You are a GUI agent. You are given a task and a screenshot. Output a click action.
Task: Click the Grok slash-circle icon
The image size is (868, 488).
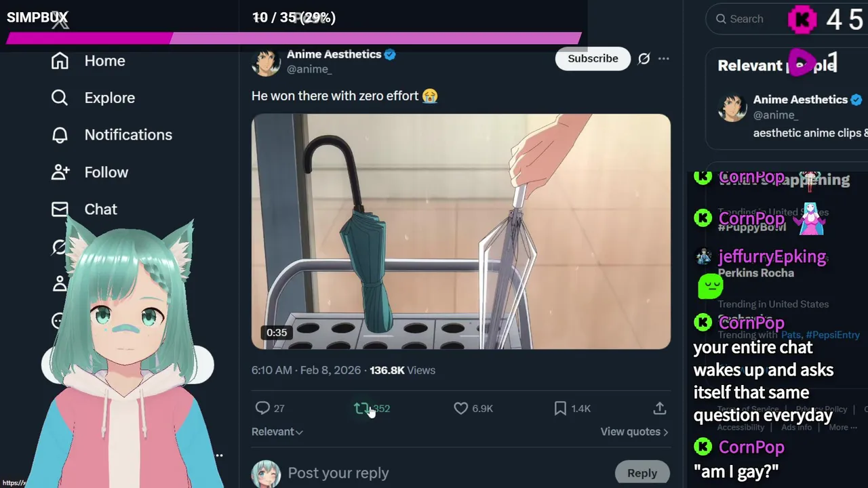click(x=644, y=59)
